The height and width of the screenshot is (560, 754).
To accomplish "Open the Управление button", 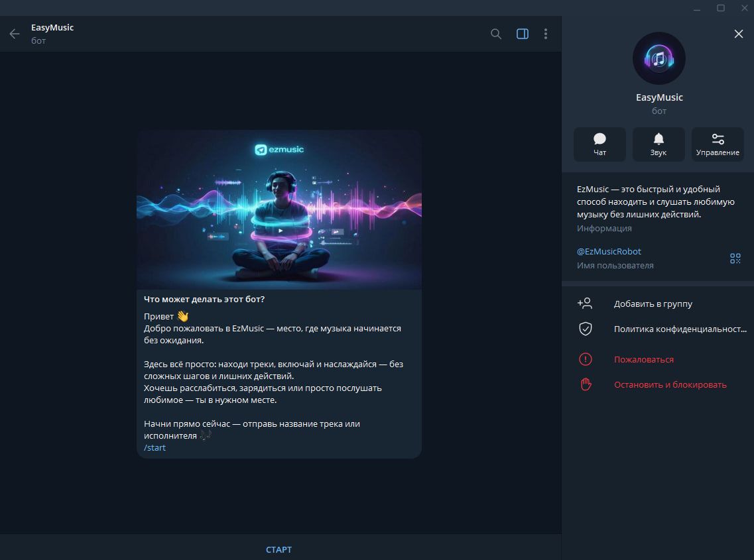I will coord(718,144).
